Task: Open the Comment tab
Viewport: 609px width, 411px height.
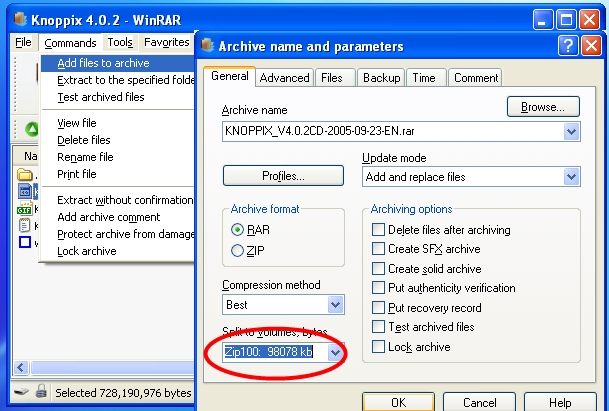Action: pyautogui.click(x=476, y=78)
